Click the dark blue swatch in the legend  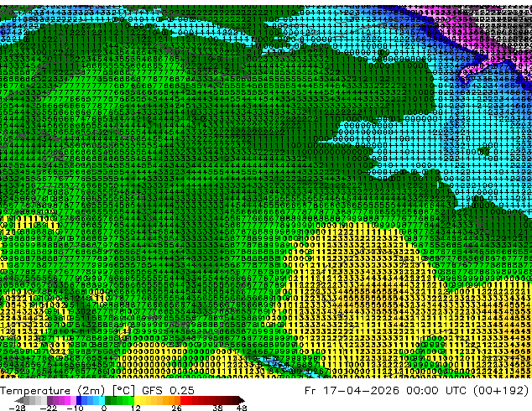point(79,400)
